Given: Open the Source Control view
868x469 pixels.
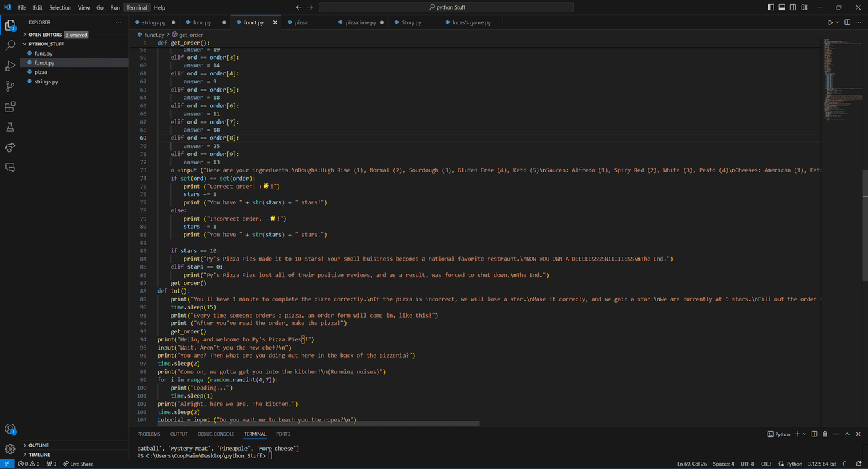Looking at the screenshot, I should click(x=10, y=86).
